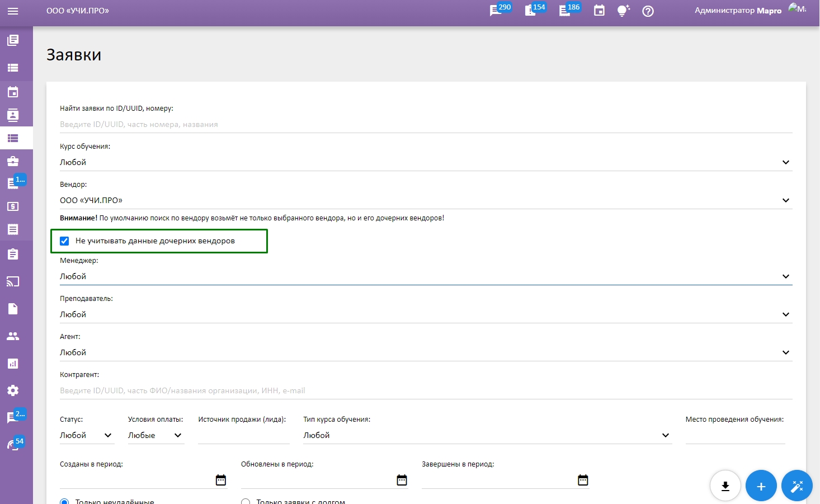Open calendar picker for 'Завершены в период'
The height and width of the screenshot is (504, 820).
pyautogui.click(x=583, y=480)
